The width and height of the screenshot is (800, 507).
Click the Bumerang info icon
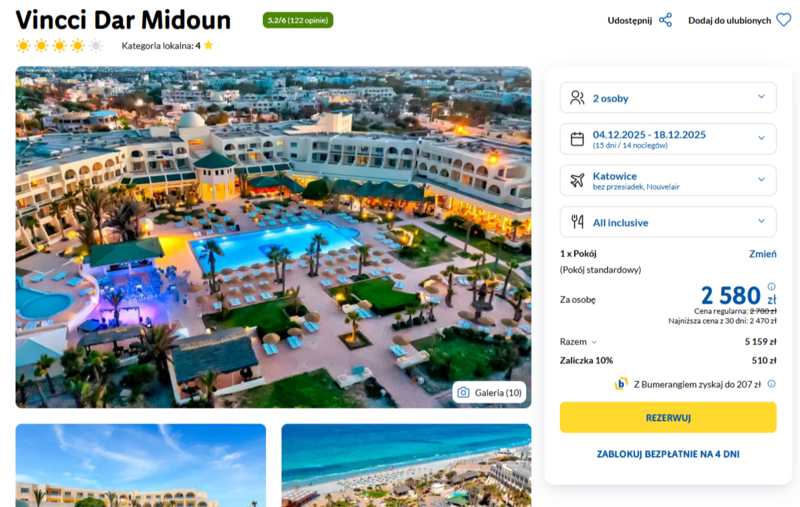[771, 384]
